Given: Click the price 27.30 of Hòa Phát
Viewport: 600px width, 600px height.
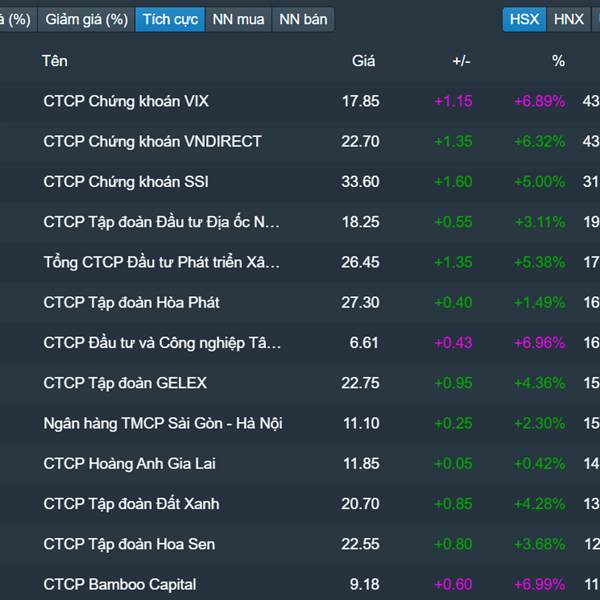Looking at the screenshot, I should (360, 303).
